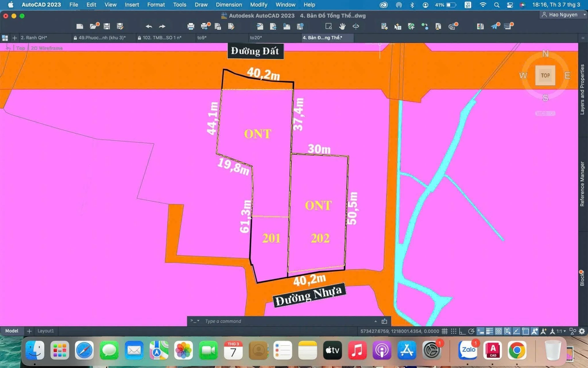588x368 pixels.
Task: Click the Undo arrow in toolbar
Action: (x=149, y=26)
